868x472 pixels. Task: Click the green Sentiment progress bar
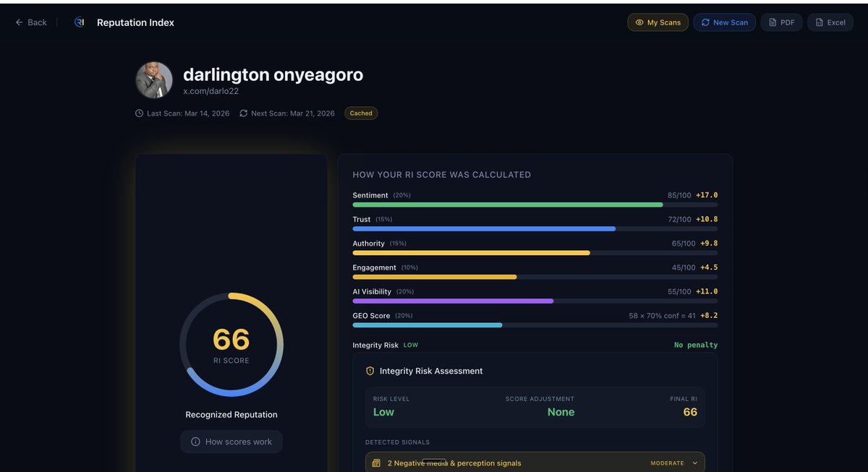tap(508, 205)
